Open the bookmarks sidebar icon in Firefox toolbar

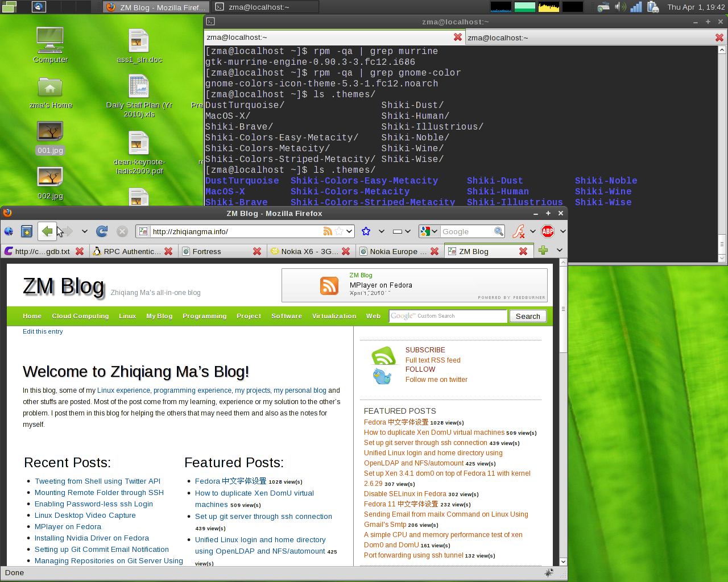click(x=26, y=231)
